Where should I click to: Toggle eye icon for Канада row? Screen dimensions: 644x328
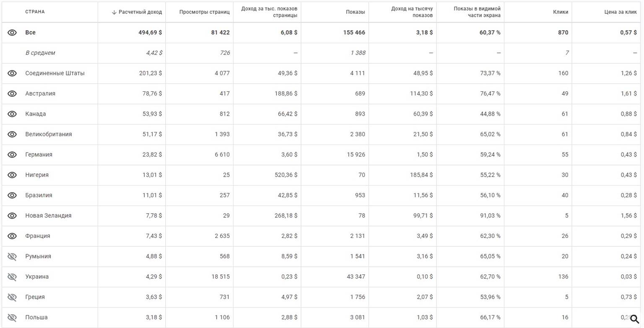pos(12,114)
